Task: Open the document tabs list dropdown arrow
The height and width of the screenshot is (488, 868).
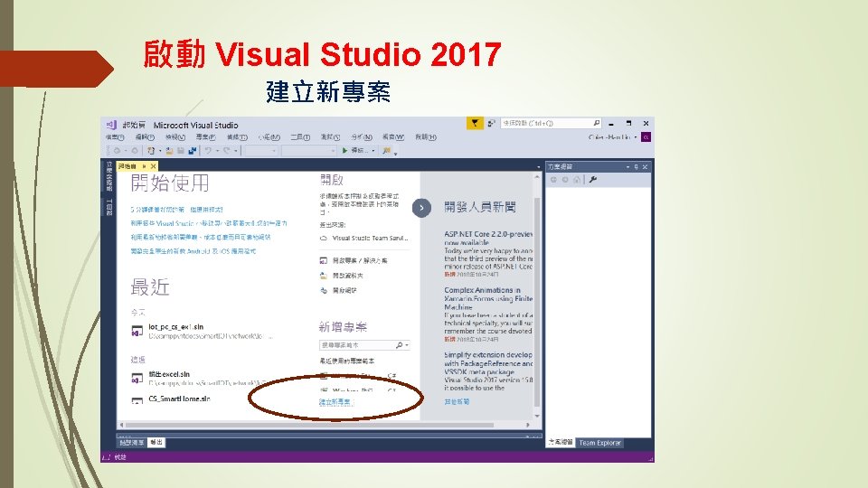Action: (x=539, y=166)
